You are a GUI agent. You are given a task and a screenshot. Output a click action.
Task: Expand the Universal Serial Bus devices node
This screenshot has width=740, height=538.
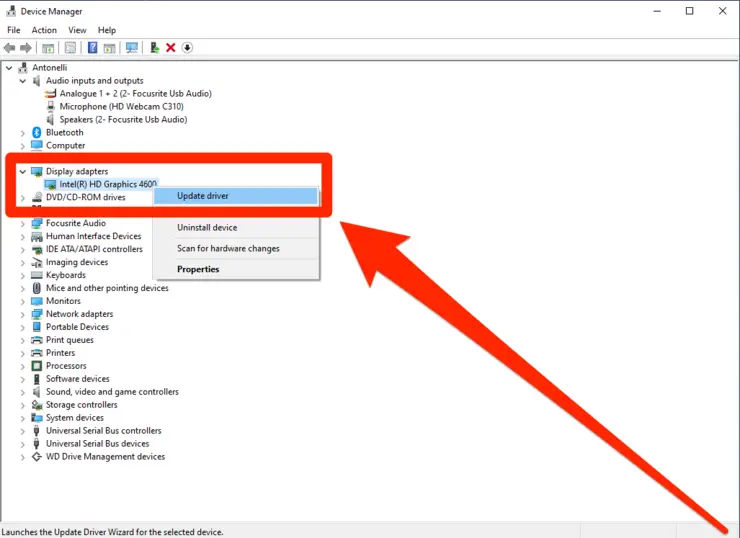(23, 444)
